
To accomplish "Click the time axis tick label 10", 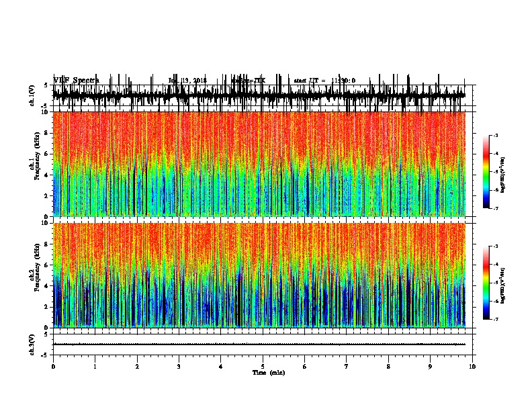I will pyautogui.click(x=472, y=367).
